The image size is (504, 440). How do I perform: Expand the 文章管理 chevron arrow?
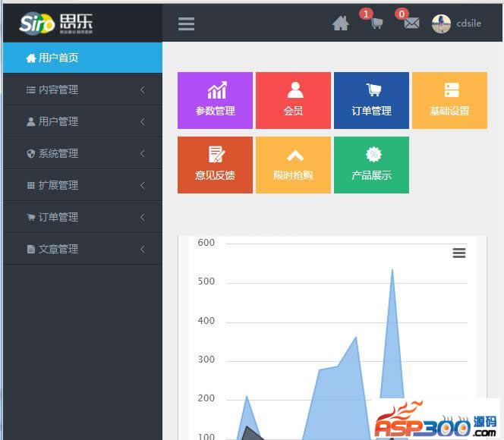(x=143, y=250)
